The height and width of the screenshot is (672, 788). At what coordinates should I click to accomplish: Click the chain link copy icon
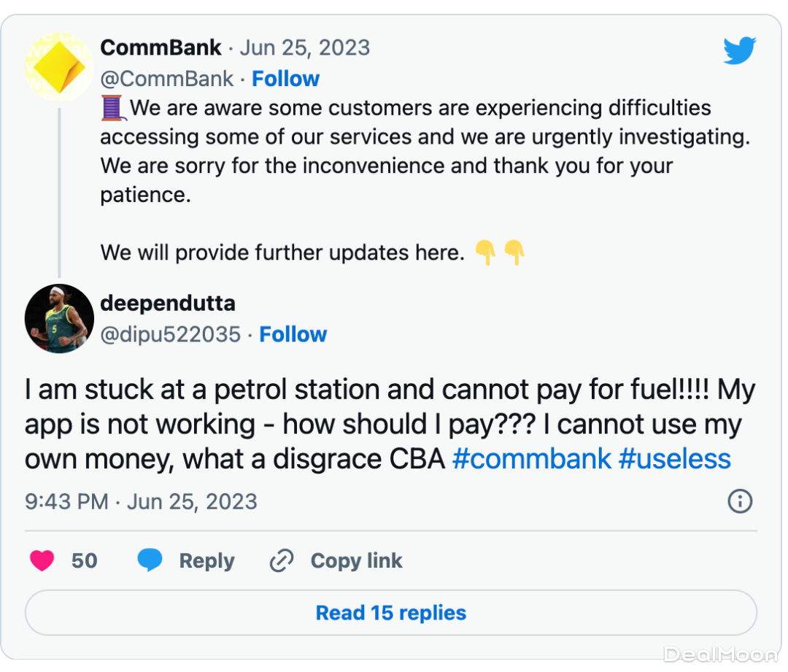(x=282, y=560)
